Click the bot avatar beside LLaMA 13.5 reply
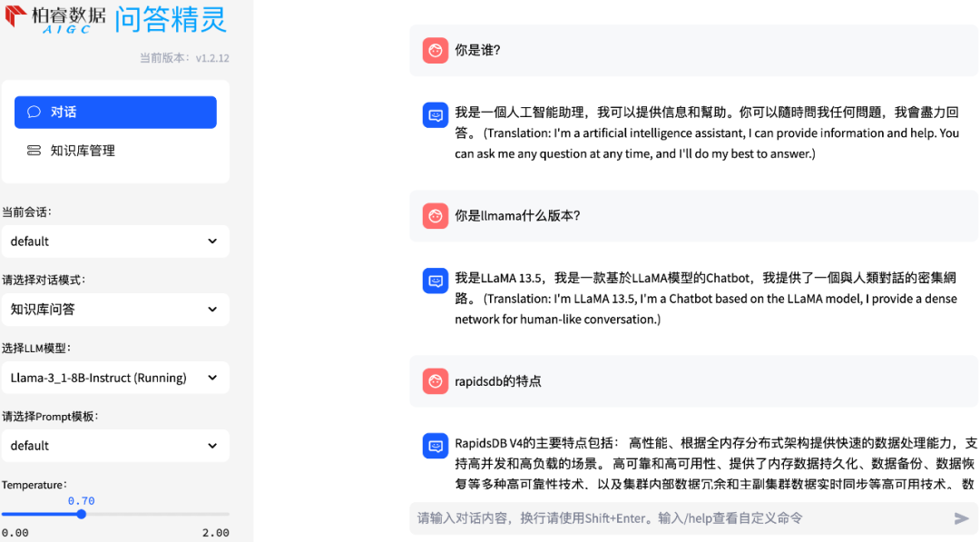980x542 pixels. [435, 281]
